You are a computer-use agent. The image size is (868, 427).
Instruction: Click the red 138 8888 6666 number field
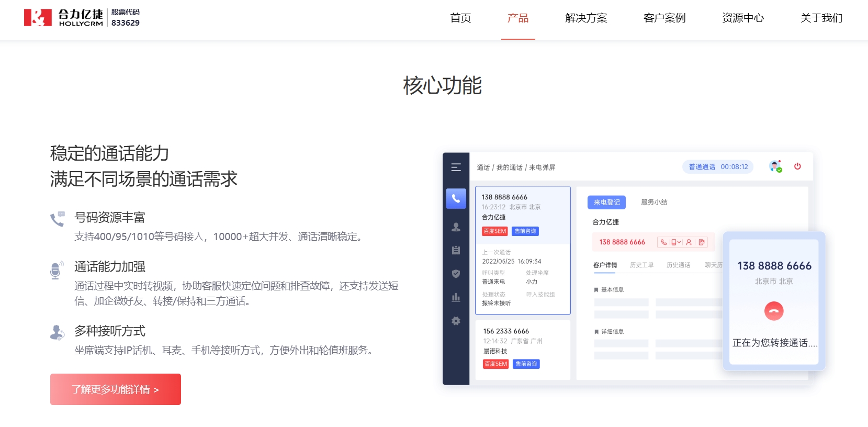pos(654,242)
